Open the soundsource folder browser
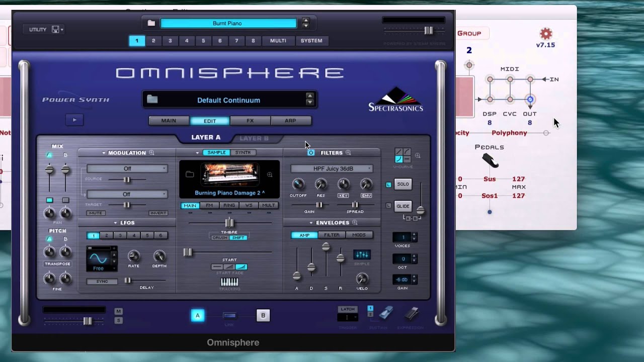This screenshot has width=644, height=362. [x=190, y=174]
